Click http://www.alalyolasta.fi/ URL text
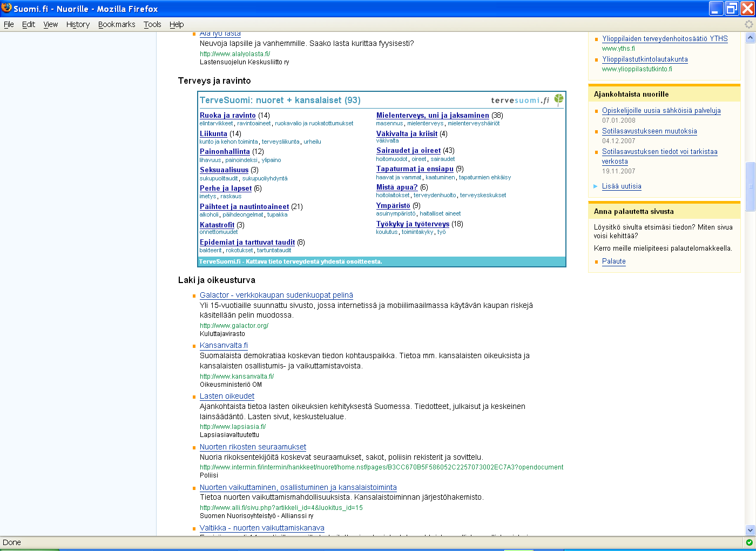The height and width of the screenshot is (551, 756). [235, 53]
